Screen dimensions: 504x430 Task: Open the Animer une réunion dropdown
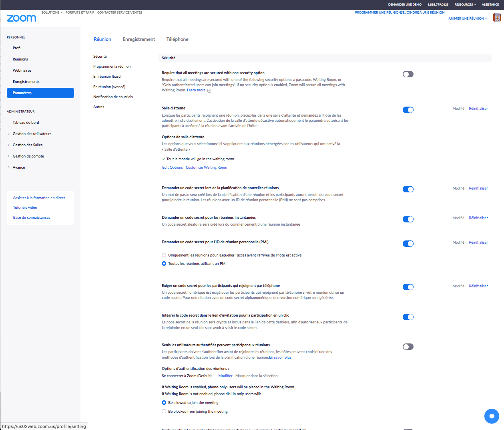click(x=467, y=18)
